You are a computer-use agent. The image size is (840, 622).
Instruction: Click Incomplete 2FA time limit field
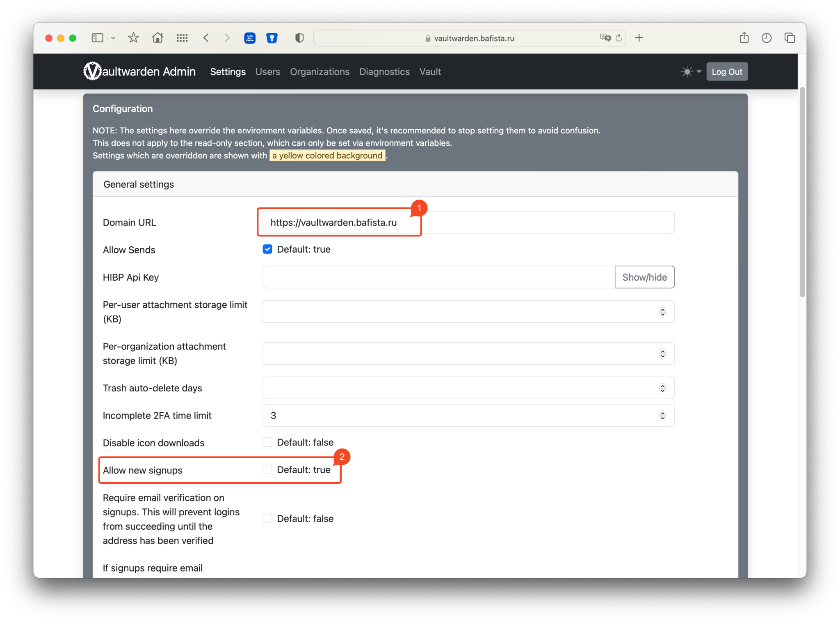[x=468, y=415]
